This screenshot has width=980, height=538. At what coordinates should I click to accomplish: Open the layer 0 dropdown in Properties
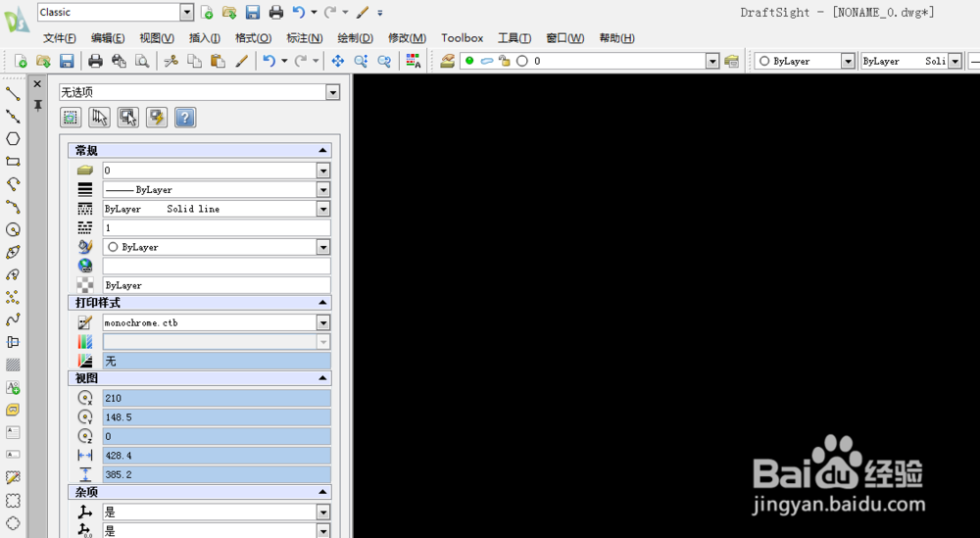[323, 171]
